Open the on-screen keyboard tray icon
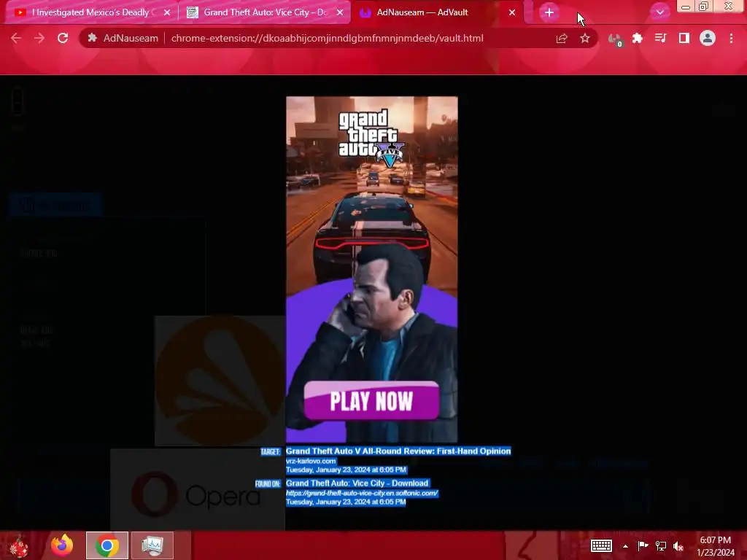Viewport: 747px width, 560px height. click(x=601, y=545)
